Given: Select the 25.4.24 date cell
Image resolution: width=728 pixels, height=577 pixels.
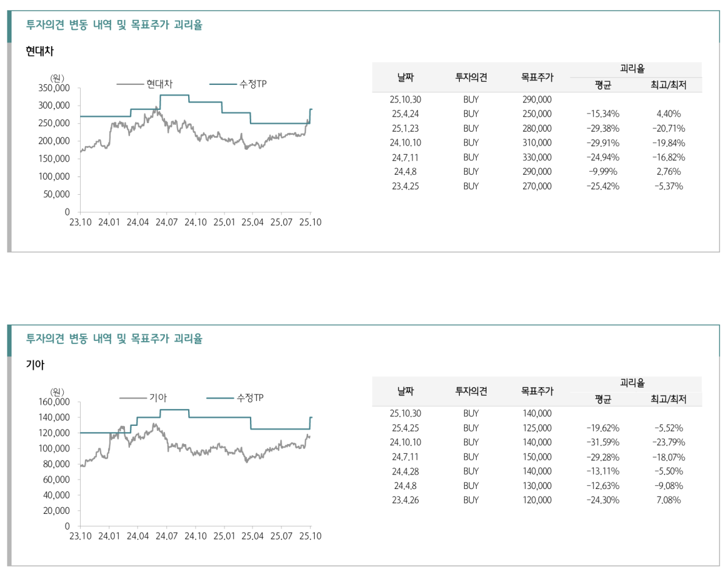Looking at the screenshot, I should (x=406, y=113).
